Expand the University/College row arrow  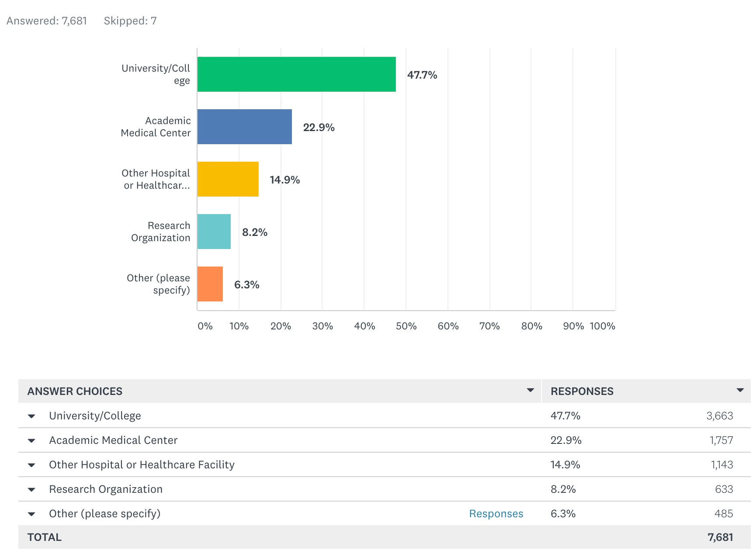click(31, 416)
